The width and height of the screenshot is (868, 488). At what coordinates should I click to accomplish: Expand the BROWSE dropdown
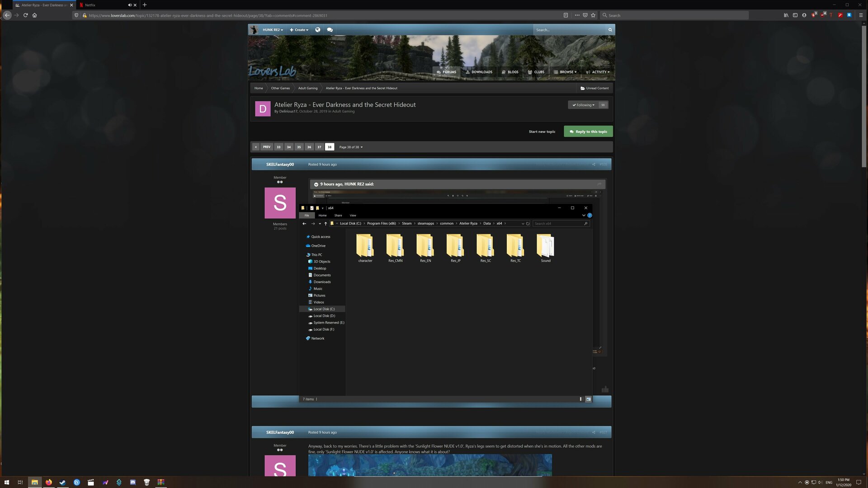pyautogui.click(x=565, y=72)
